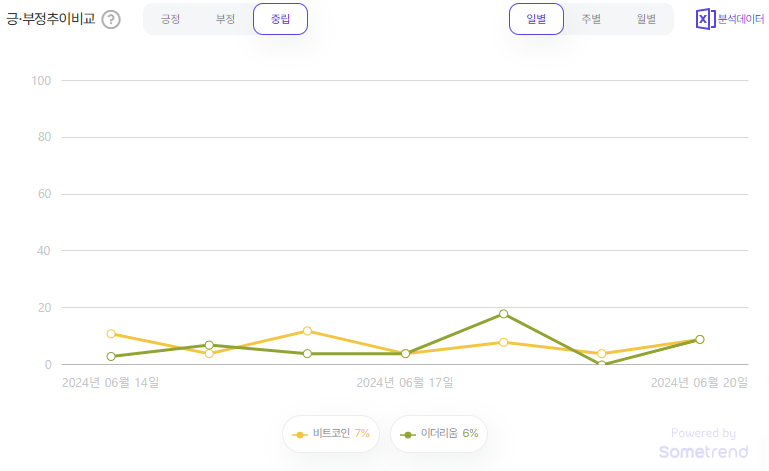Select the 중립 sentiment tab

281,19
